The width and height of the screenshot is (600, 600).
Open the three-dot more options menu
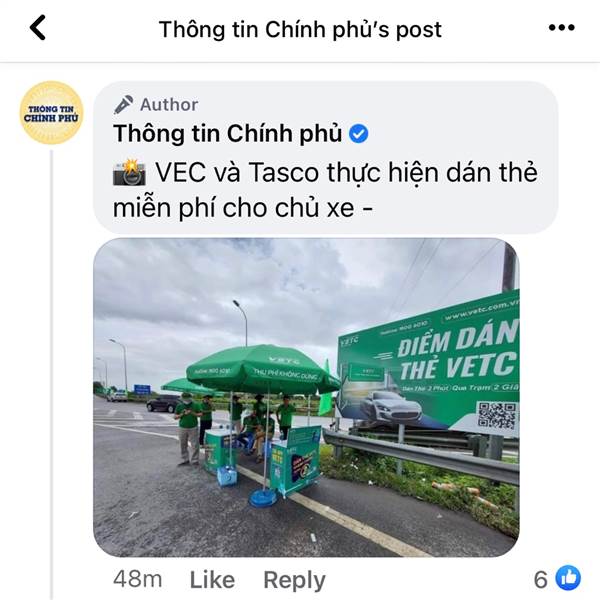point(561,28)
